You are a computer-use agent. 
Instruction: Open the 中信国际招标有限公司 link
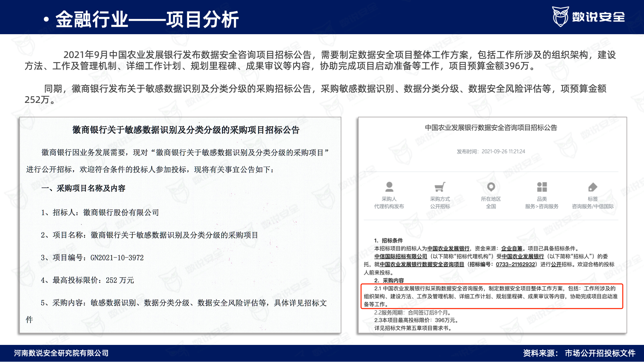(x=401, y=256)
